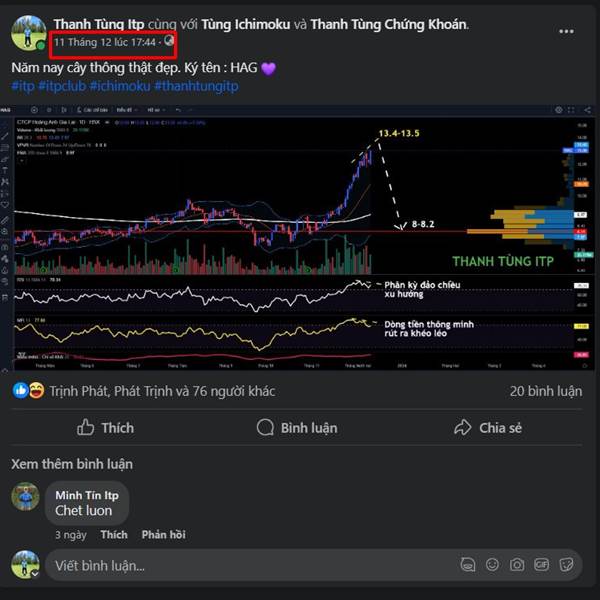Click the Thích like button

(106, 427)
